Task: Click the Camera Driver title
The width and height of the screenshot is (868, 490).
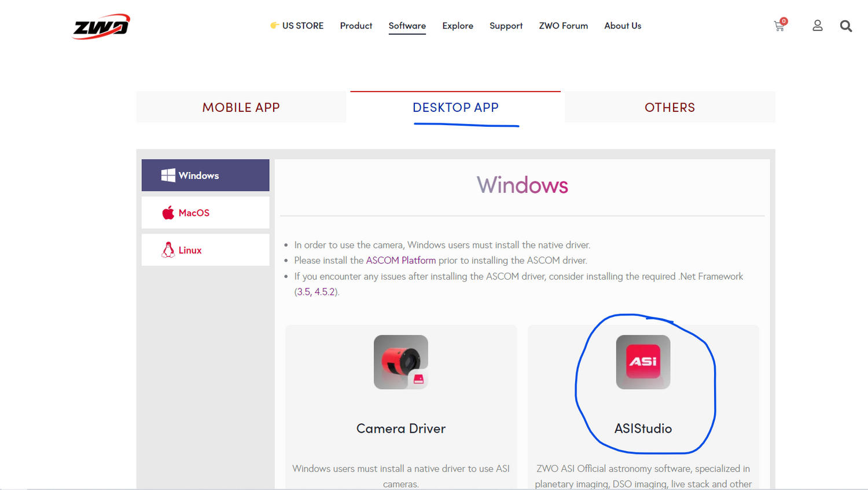Action: pos(401,429)
